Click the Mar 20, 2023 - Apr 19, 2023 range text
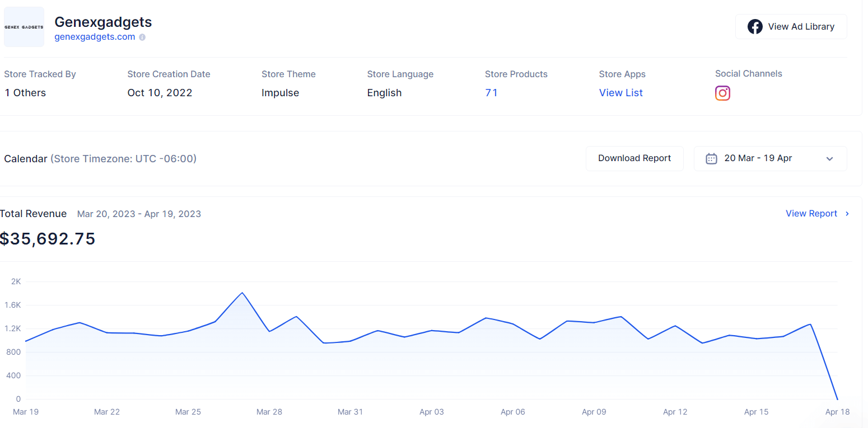Screen dimensions: 868x428 click(x=139, y=214)
